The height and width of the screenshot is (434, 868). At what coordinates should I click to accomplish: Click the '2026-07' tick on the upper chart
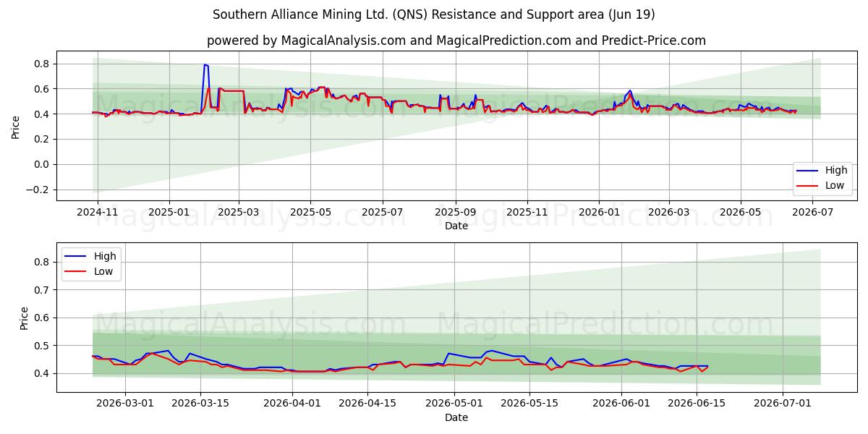click(x=813, y=213)
